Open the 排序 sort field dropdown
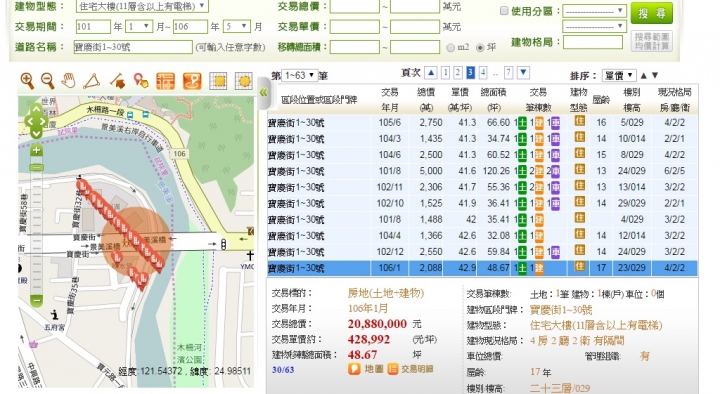720x394 pixels. (619, 75)
